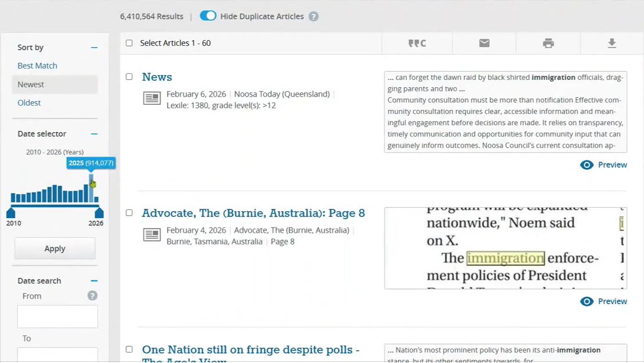Click the News article text snippet box
Image resolution: width=644 pixels, height=363 pixels.
click(506, 112)
